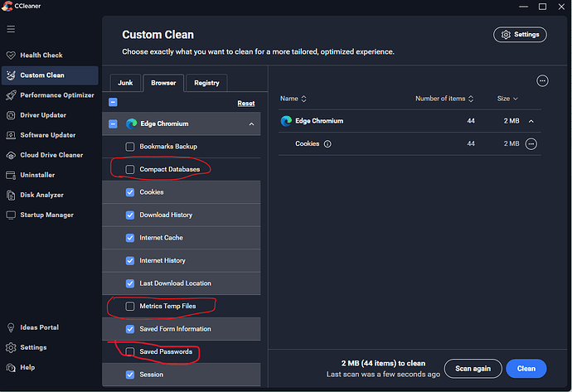Go to Driver Updater
This screenshot has height=392, width=572.
point(42,115)
